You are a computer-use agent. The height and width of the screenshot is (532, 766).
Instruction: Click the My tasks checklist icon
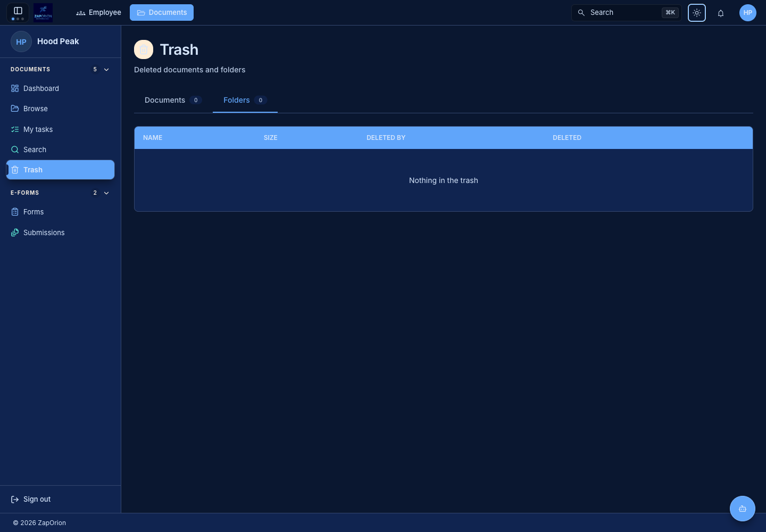click(x=15, y=129)
